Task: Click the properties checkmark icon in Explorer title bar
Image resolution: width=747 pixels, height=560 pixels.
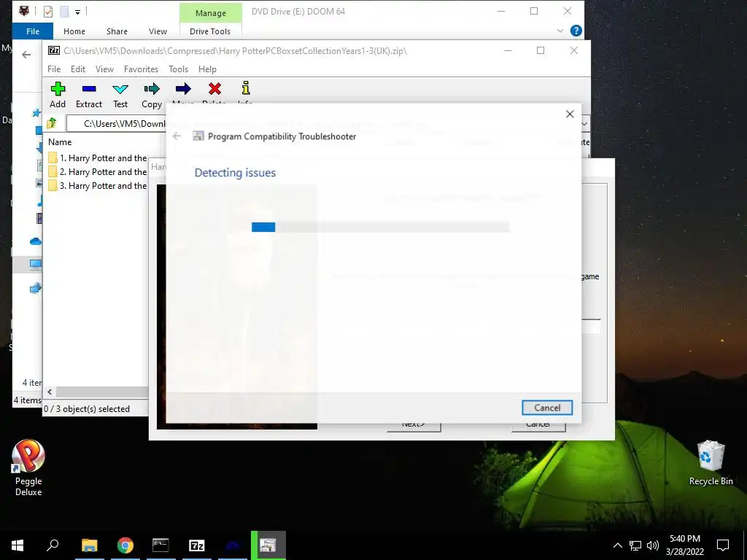Action: click(x=48, y=12)
